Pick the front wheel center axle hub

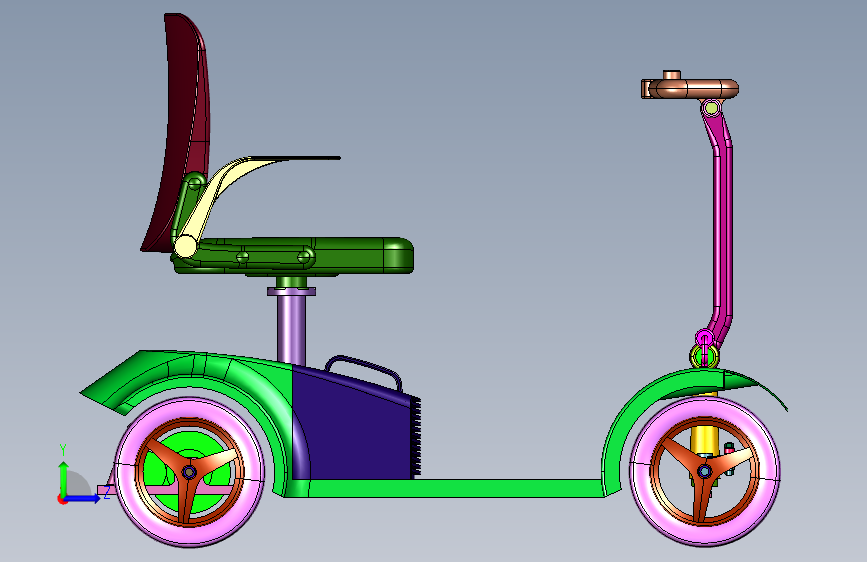704,471
